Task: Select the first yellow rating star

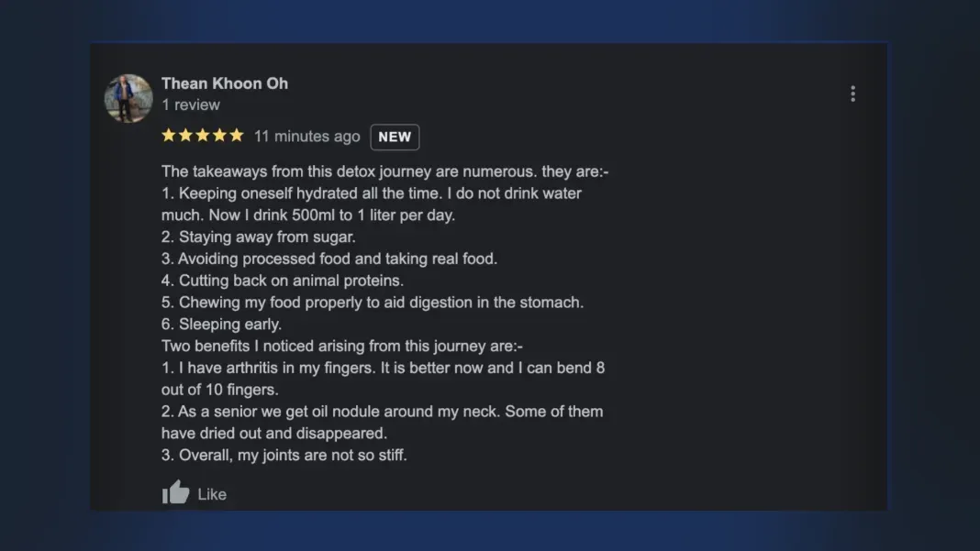Action: point(169,136)
